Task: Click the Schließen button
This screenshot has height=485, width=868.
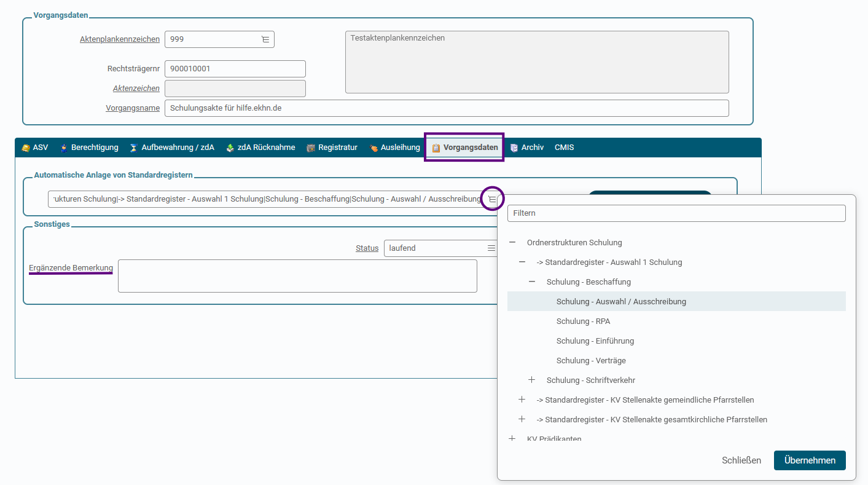Action: pos(741,460)
